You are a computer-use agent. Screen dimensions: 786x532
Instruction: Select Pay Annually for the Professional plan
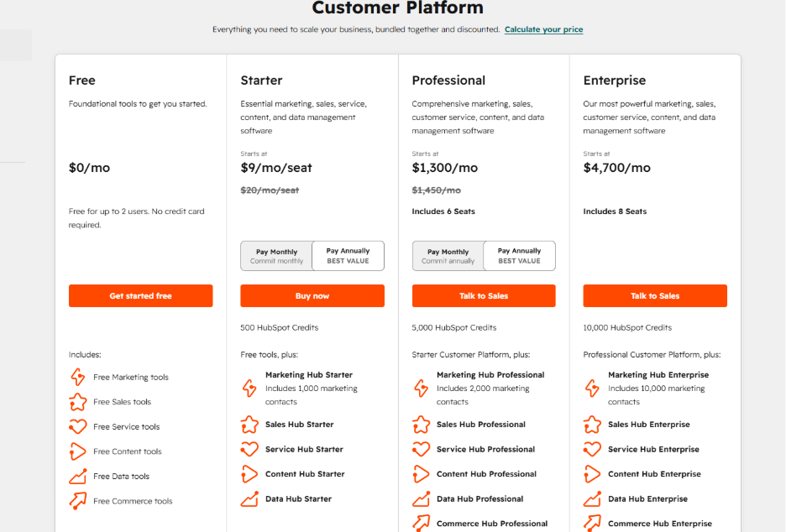519,256
